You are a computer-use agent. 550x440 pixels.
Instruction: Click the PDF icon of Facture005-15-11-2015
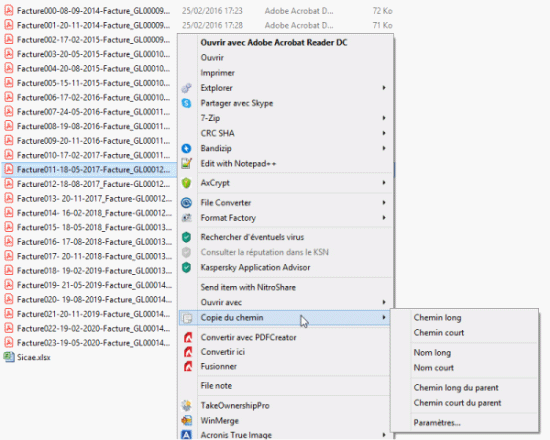pos(9,83)
